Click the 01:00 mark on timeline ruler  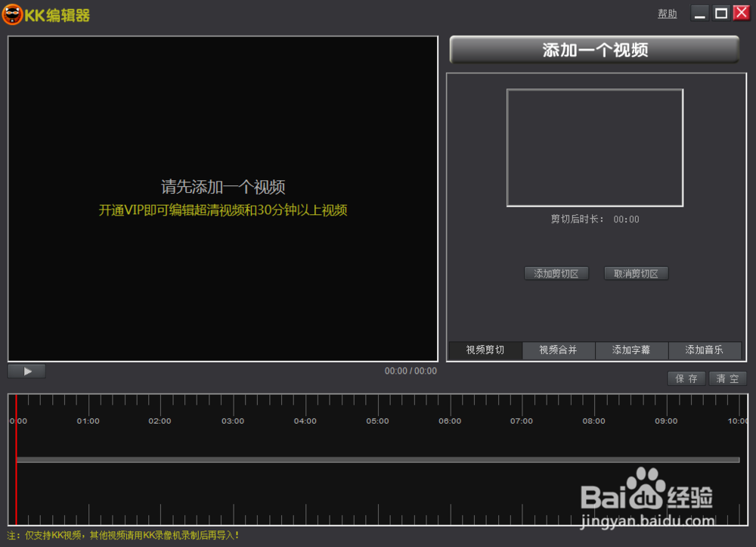(x=88, y=421)
